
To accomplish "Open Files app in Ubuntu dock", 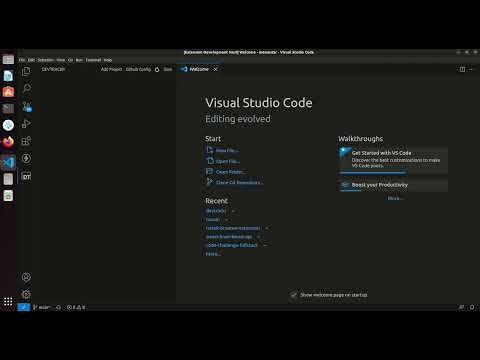I will tap(8, 60).
